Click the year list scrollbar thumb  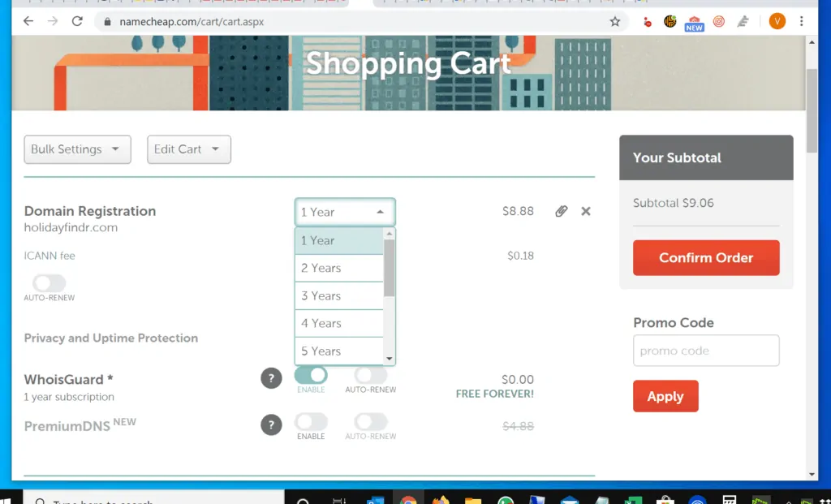390,268
